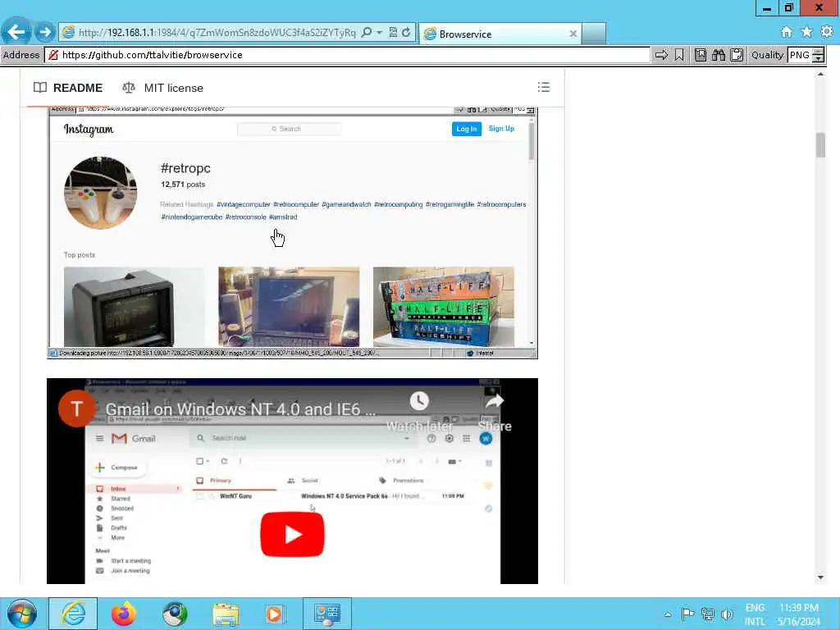This screenshot has height=630, width=840.
Task: Select the Browservice browser tab
Action: pyautogui.click(x=500, y=34)
